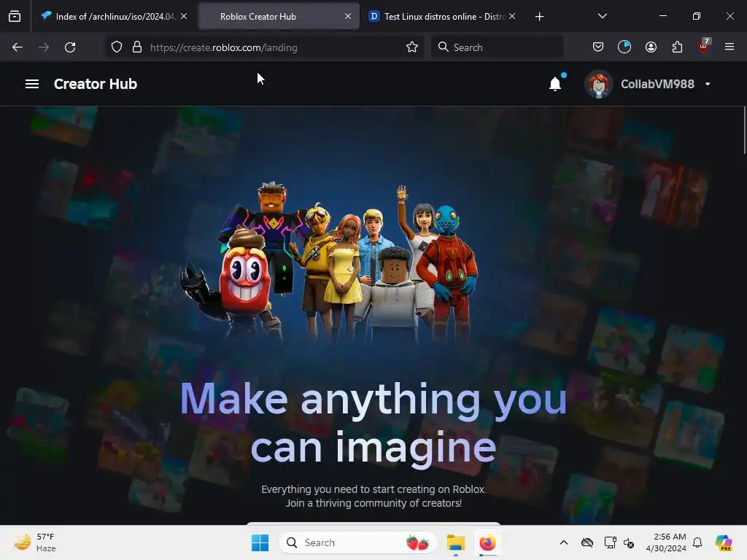Open the clock showing 2:56 AM
This screenshot has height=560, width=747.
coord(666,542)
